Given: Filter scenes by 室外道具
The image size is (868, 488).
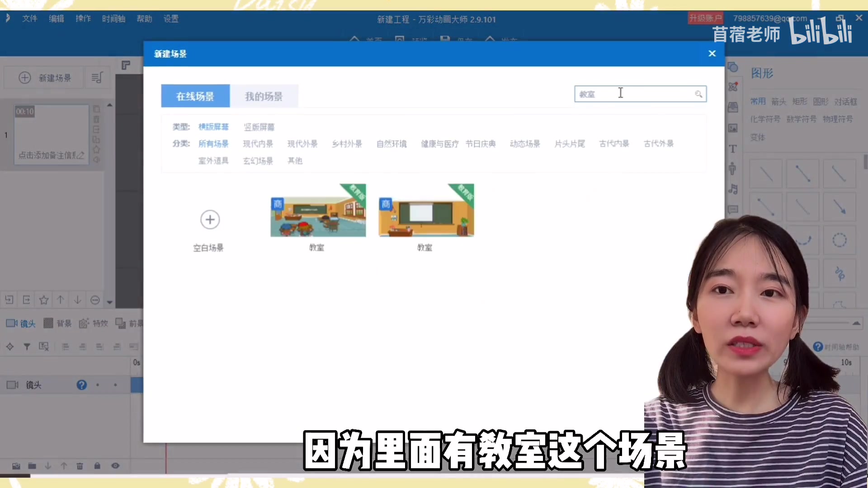Looking at the screenshot, I should coord(213,161).
